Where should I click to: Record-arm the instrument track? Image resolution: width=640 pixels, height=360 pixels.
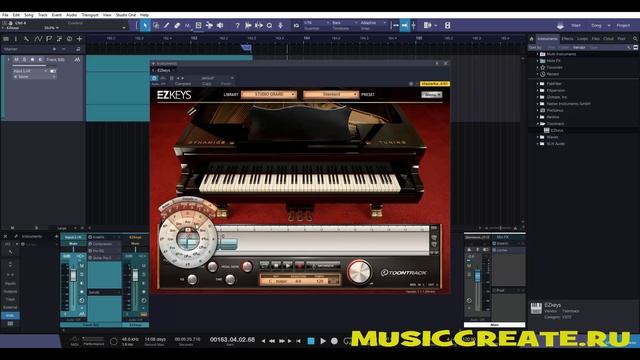[32, 60]
